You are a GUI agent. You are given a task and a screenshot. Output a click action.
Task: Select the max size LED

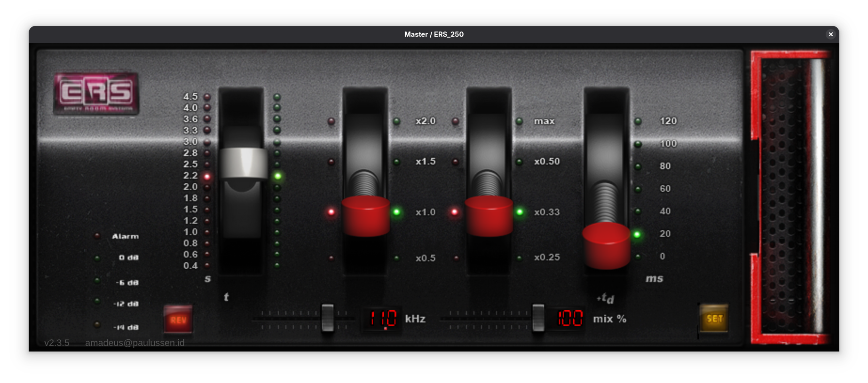click(519, 121)
